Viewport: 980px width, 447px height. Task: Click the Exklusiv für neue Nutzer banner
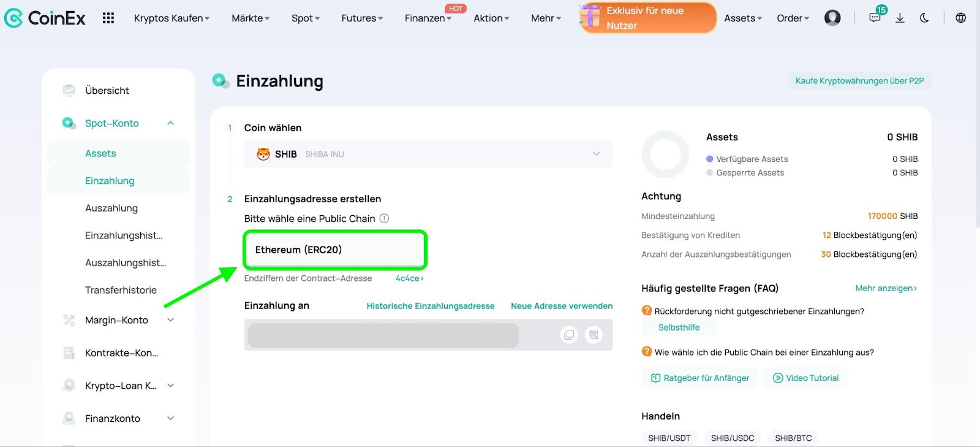(x=648, y=18)
